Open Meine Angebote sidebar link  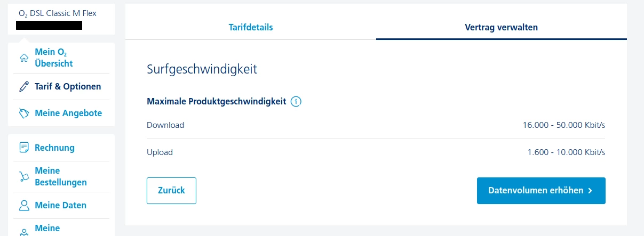click(68, 113)
